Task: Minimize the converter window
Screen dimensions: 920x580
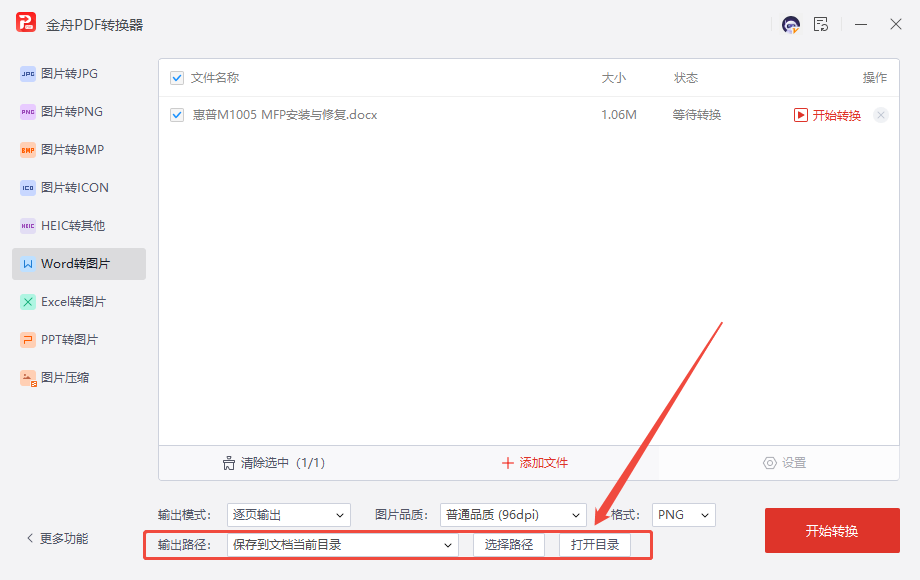Action: tap(861, 25)
